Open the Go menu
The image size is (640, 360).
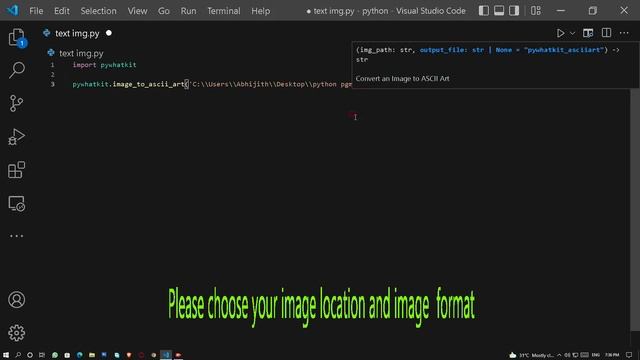coord(164,11)
